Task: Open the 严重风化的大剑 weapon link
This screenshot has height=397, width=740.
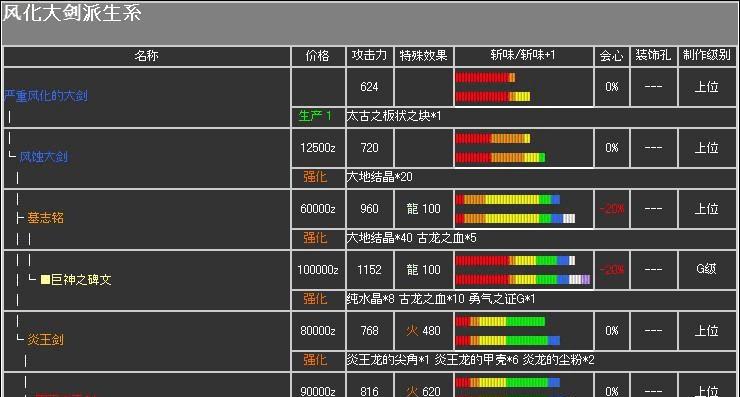Action: [x=46, y=96]
